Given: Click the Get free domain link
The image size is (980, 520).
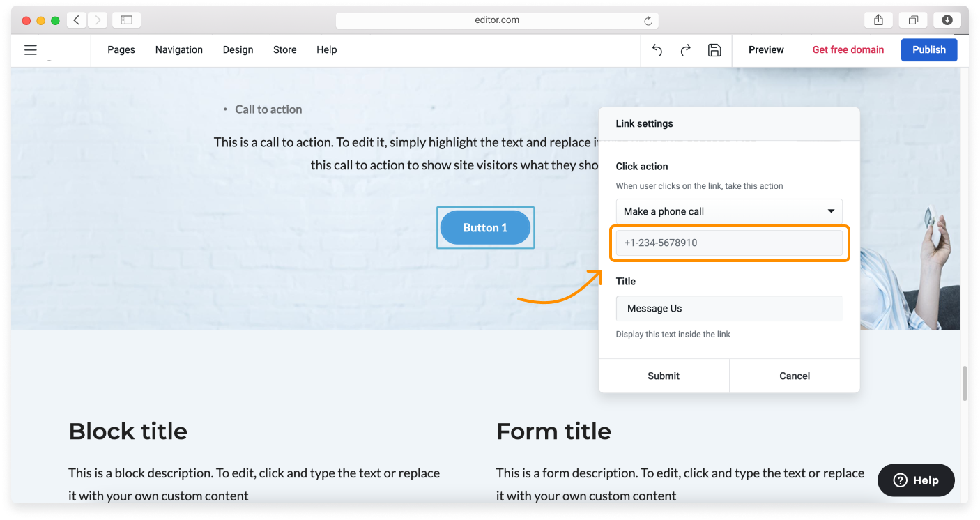Looking at the screenshot, I should point(848,50).
